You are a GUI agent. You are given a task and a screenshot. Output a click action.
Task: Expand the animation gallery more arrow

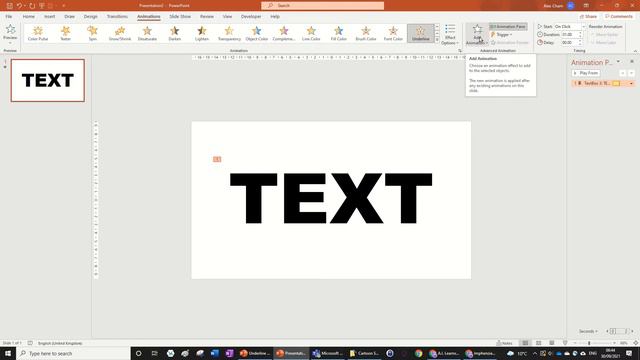437,40
